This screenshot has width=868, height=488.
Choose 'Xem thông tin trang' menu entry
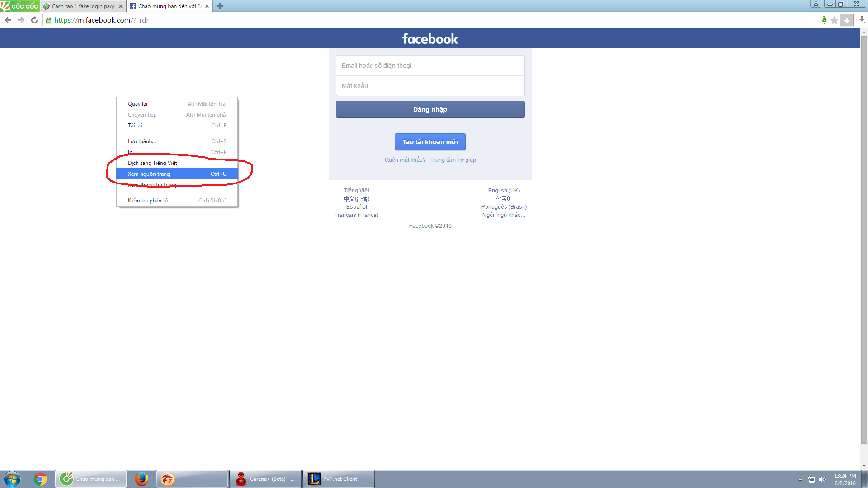(177, 185)
